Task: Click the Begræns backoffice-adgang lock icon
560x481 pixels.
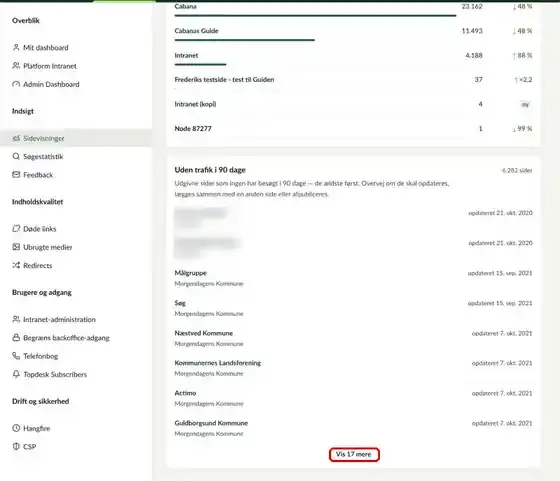Action: (16, 337)
